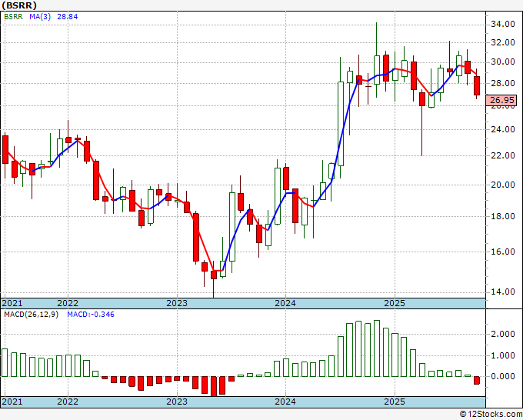
Task: Click the latest red candlestick
Action: point(477,85)
